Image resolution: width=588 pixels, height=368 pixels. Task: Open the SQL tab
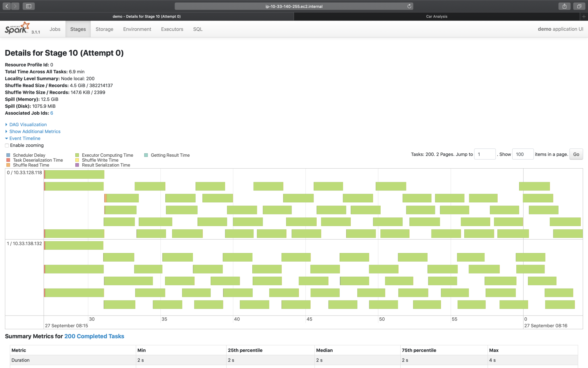pyautogui.click(x=198, y=29)
